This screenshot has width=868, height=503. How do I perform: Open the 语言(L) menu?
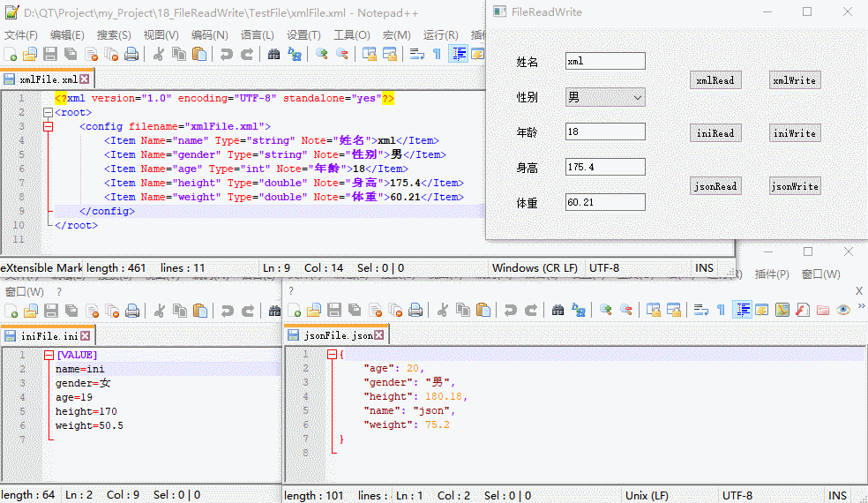click(258, 35)
